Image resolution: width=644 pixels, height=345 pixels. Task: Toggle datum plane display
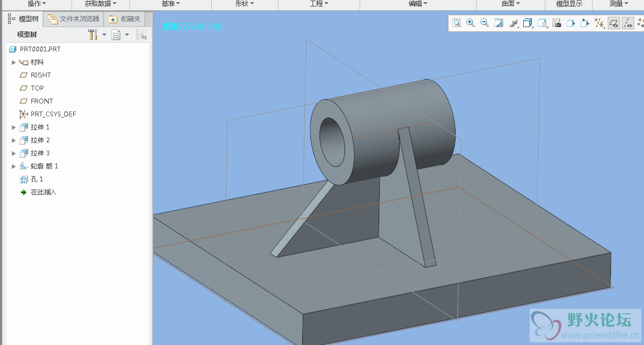tap(614, 23)
